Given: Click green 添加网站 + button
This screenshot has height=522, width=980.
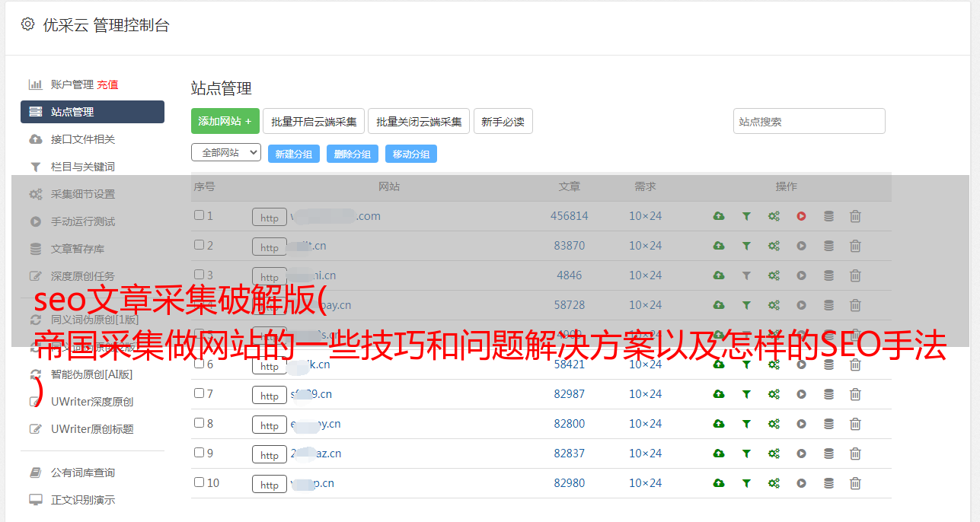Looking at the screenshot, I should (225, 121).
